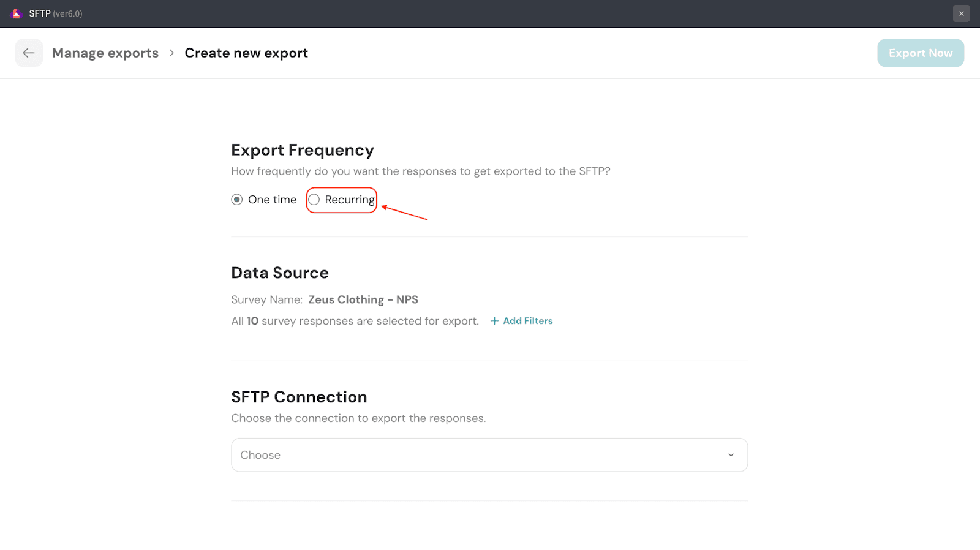Click the SFTP app logo icon
The height and width of the screenshot is (550, 980).
[16, 13]
